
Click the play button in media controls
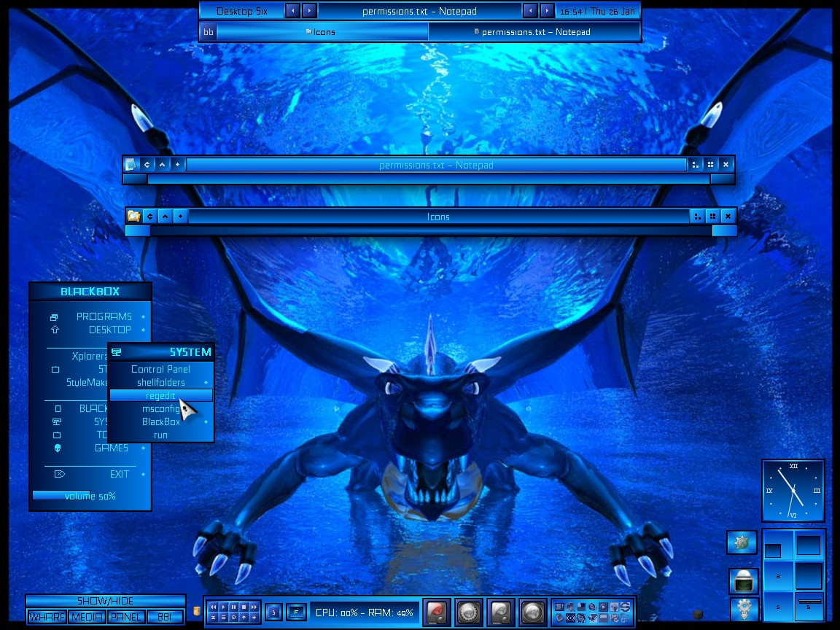(223, 607)
